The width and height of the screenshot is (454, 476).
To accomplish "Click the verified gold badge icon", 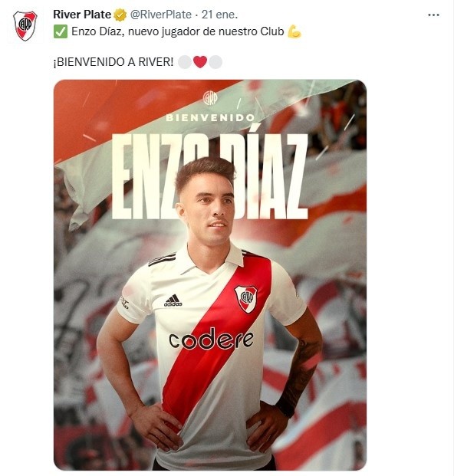I will [120, 15].
